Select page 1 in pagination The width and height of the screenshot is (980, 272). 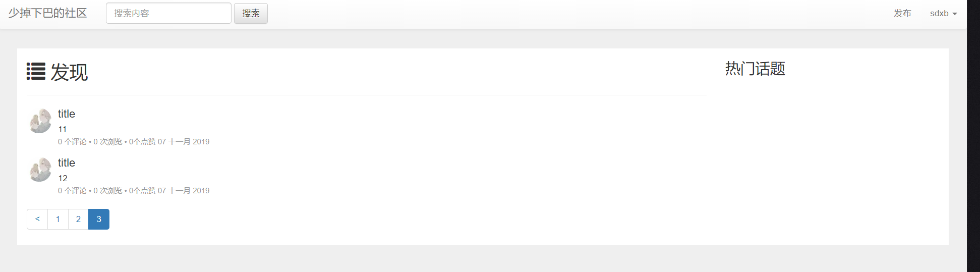click(58, 219)
